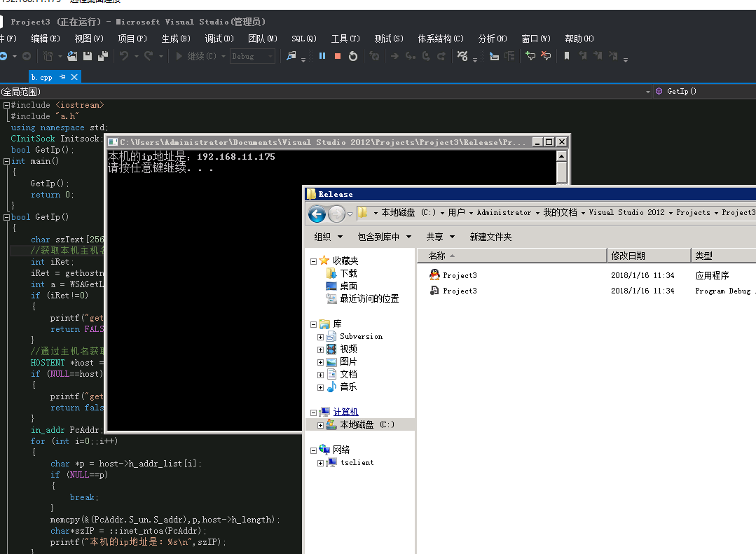Select the Project3 Program Debug Database file
Viewport: 756px width, 554px height.
(x=460, y=291)
